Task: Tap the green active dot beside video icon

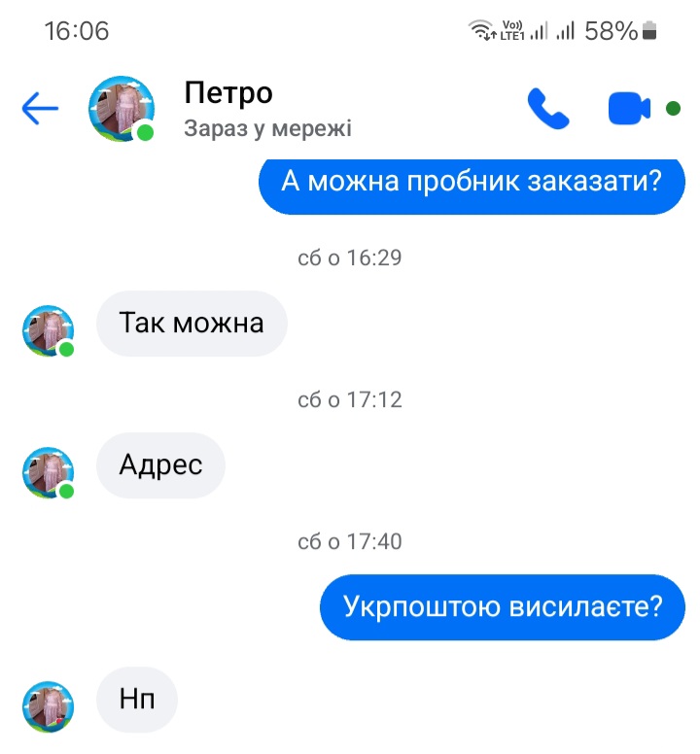Action: tap(673, 109)
